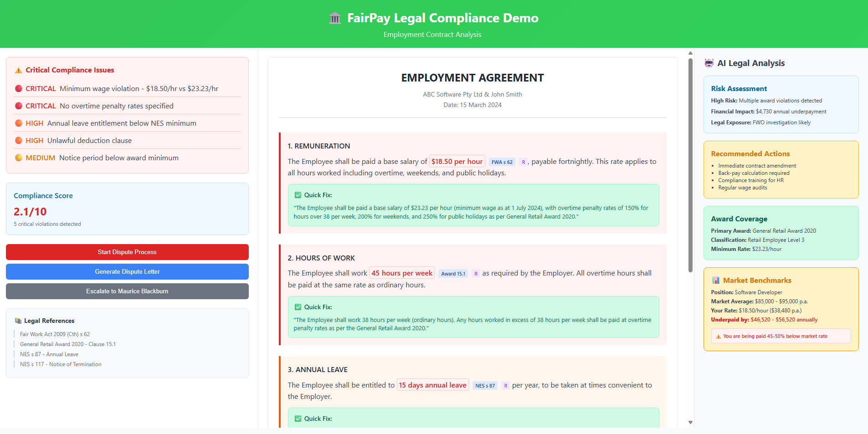Select the Unlawful deduction clause row
The width and height of the screenshot is (868, 434).
tap(127, 140)
